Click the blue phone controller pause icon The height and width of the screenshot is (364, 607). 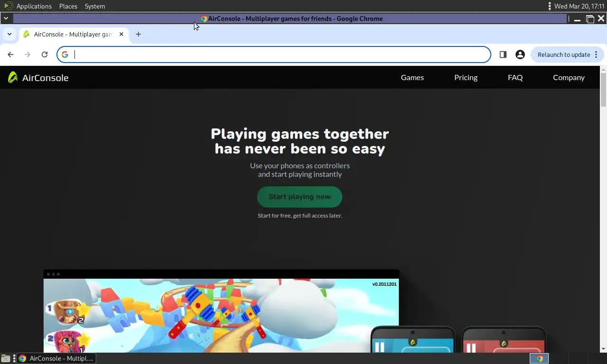tap(379, 347)
